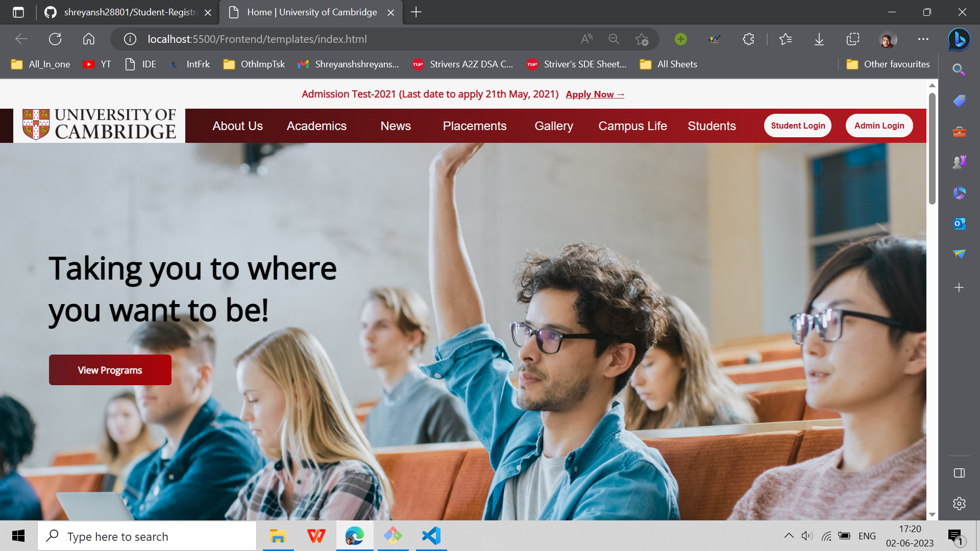Open Outlook in the Edge sidebar
This screenshot has width=980, height=551.
959,223
